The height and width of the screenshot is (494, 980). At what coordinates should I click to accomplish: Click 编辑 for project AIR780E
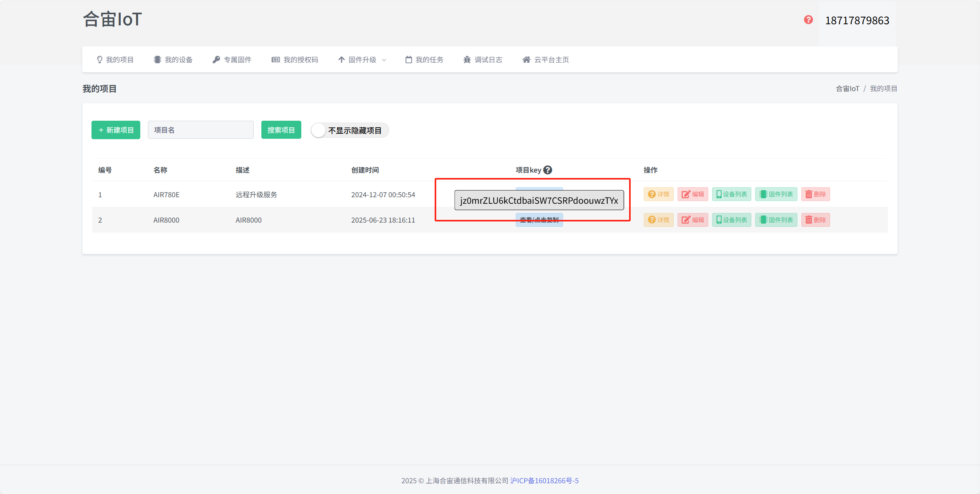693,194
